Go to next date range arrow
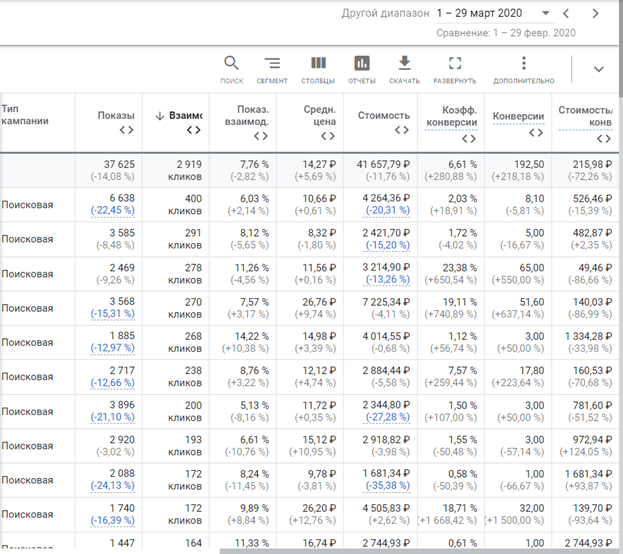 (x=596, y=14)
